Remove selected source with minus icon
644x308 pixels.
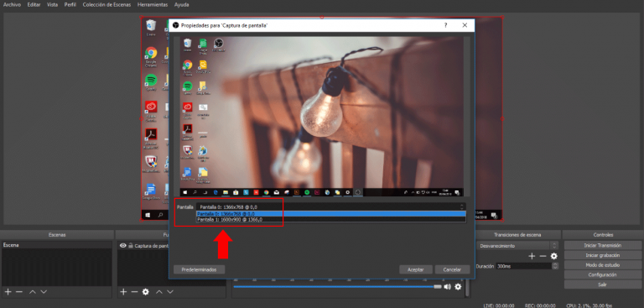click(134, 291)
